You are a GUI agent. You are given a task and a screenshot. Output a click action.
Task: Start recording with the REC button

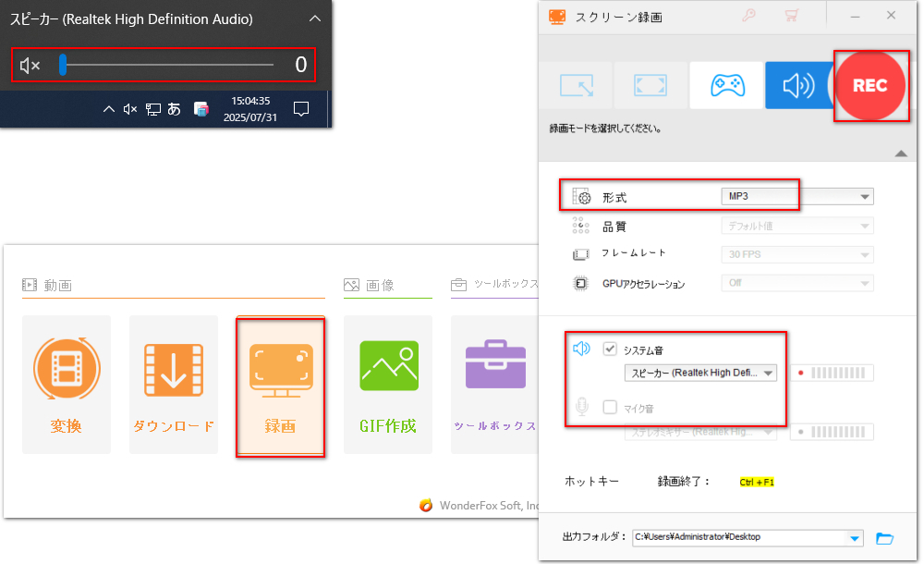(x=869, y=86)
